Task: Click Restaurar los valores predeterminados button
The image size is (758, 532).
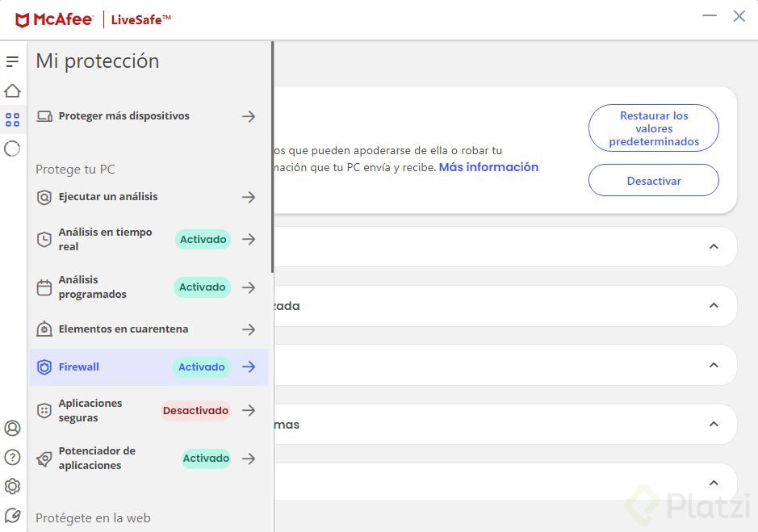Action: pyautogui.click(x=654, y=128)
